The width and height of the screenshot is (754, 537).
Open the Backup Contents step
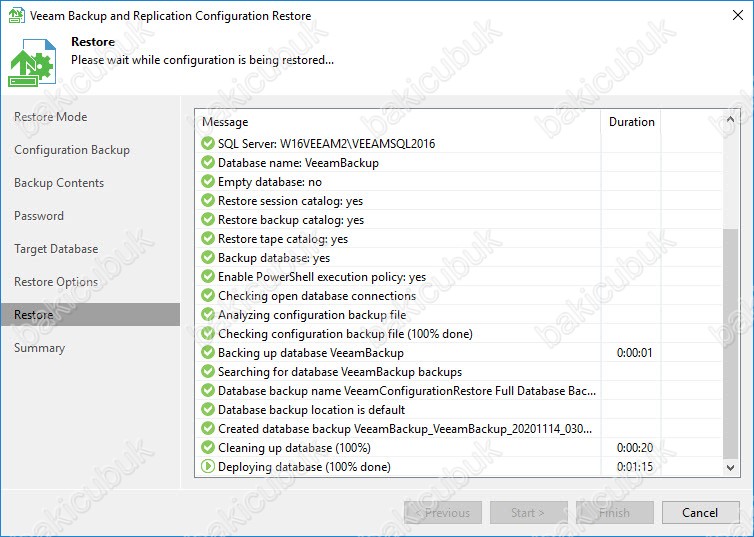(59, 183)
